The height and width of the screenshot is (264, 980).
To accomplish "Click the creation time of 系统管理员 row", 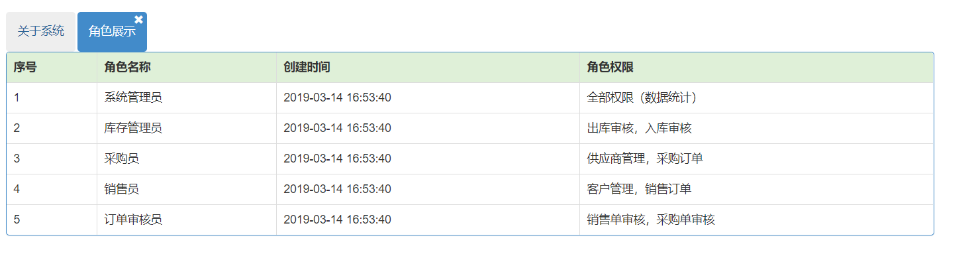I will [x=337, y=98].
